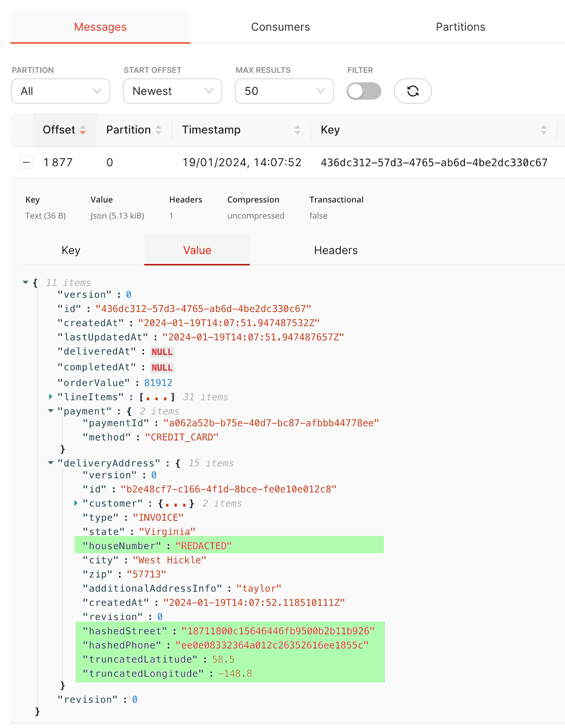This screenshot has height=728, width=565.
Task: Click the state value Virginia
Action: pos(167,532)
